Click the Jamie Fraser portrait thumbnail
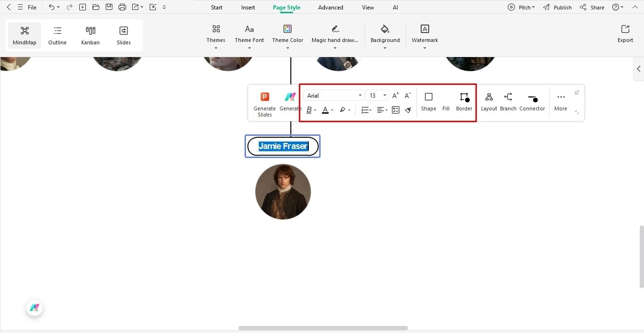Image resolution: width=644 pixels, height=333 pixels. click(283, 191)
